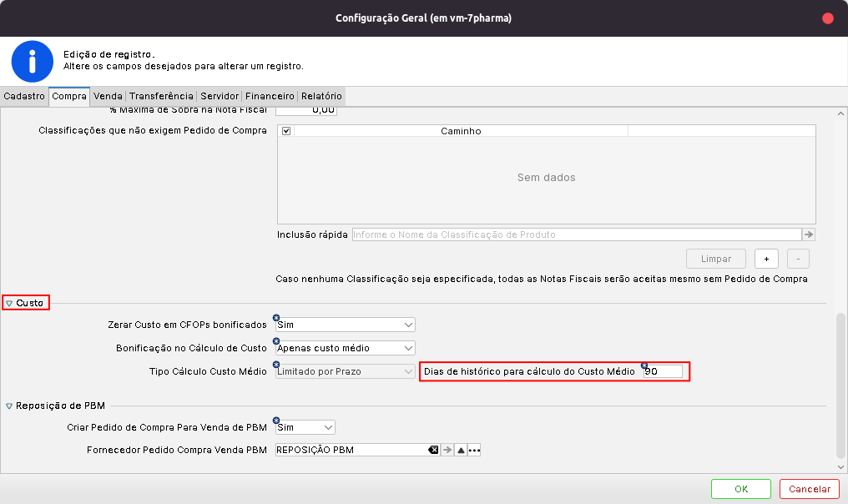
Task: Click the plus button to add classification
Action: click(766, 259)
